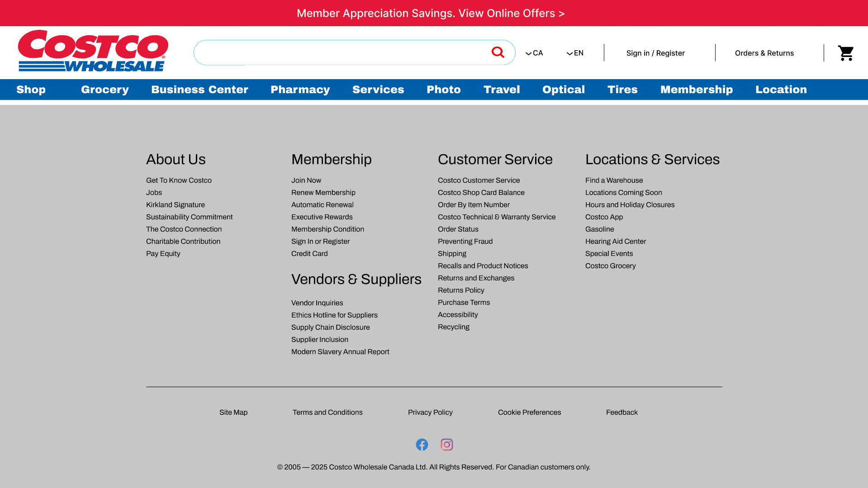Open Cookie Preferences footer link
This screenshot has width=868, height=488.
529,412
